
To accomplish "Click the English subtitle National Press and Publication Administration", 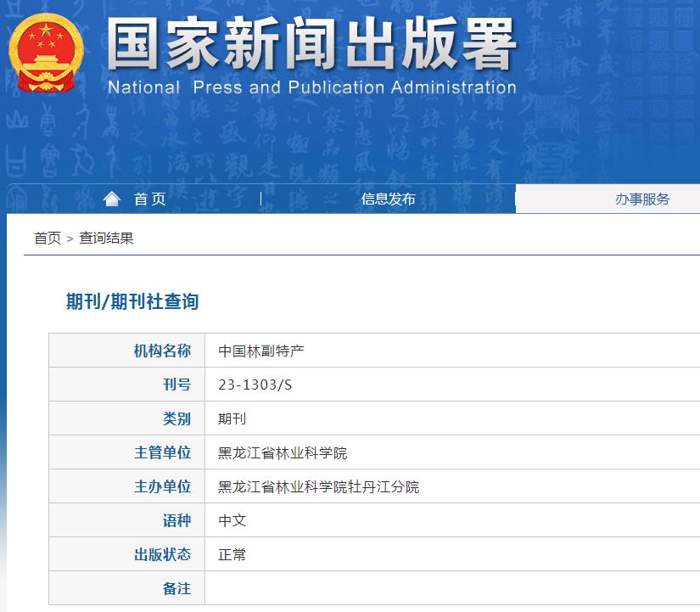I will (311, 87).
